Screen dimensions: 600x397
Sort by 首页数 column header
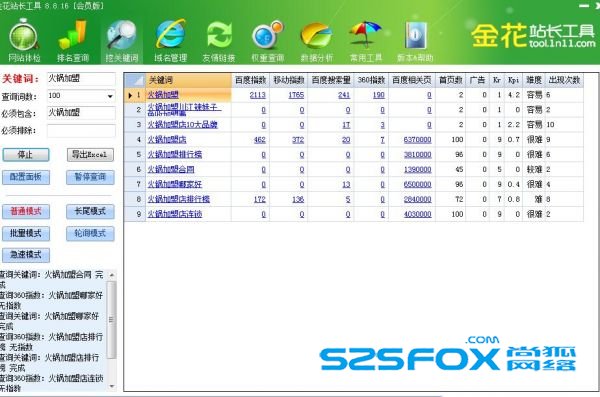click(x=451, y=80)
